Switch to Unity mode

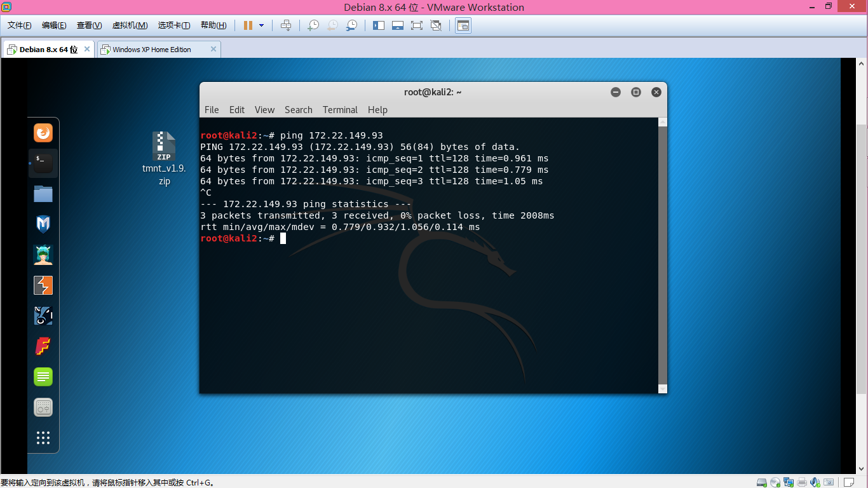[x=436, y=25]
